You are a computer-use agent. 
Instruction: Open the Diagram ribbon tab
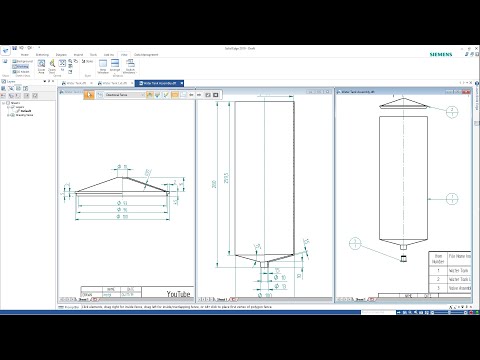tap(61, 55)
